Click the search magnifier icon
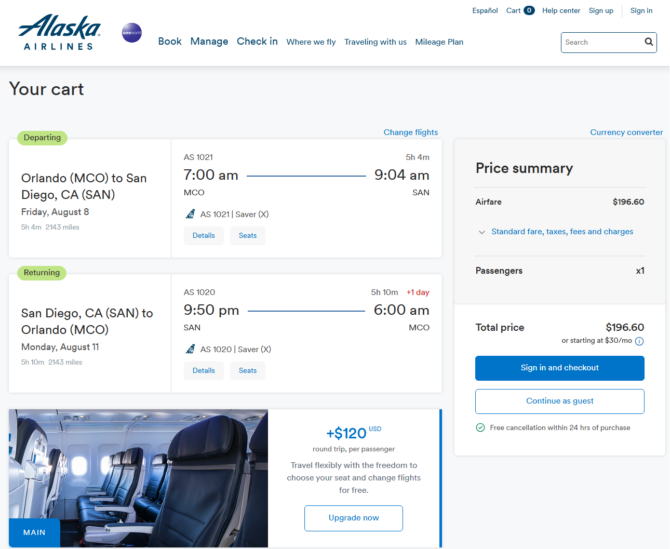This screenshot has width=670, height=549. [649, 42]
